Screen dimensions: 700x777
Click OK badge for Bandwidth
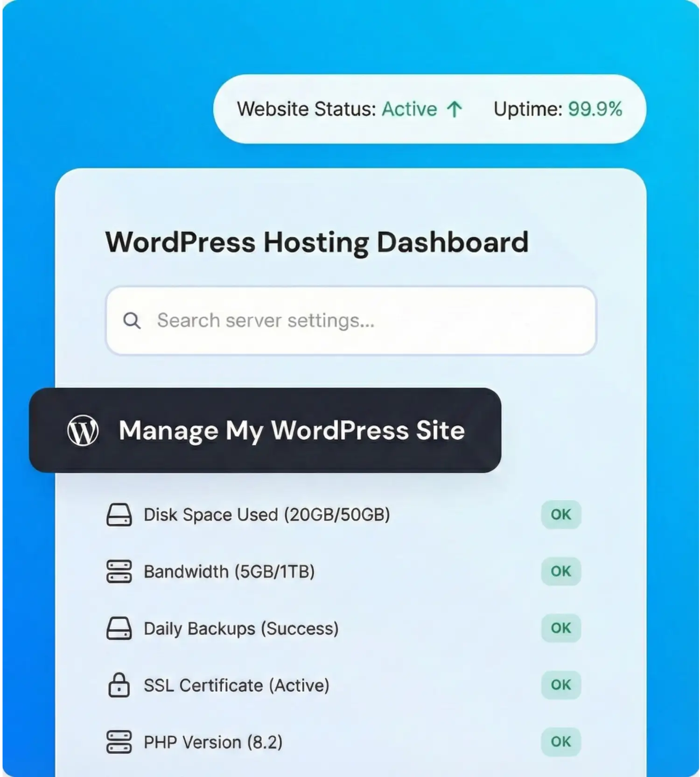pos(561,571)
